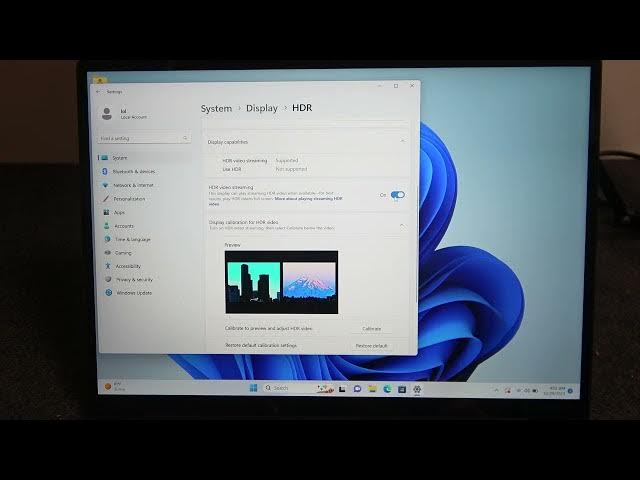Maximize the Settings window
Viewport: 640px width, 480px height.
point(396,86)
